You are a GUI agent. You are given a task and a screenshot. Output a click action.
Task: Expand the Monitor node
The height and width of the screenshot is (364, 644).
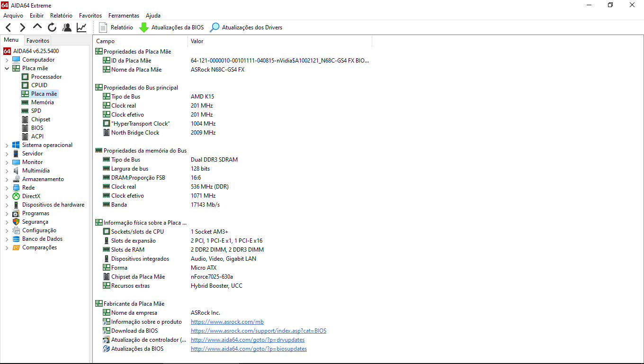(x=7, y=162)
